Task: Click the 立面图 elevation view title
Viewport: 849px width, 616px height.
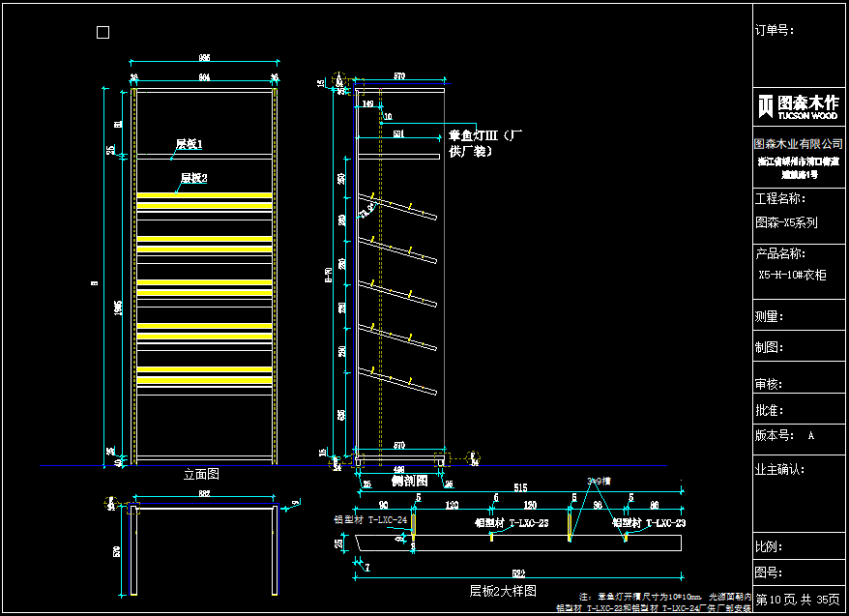Action: coord(201,475)
